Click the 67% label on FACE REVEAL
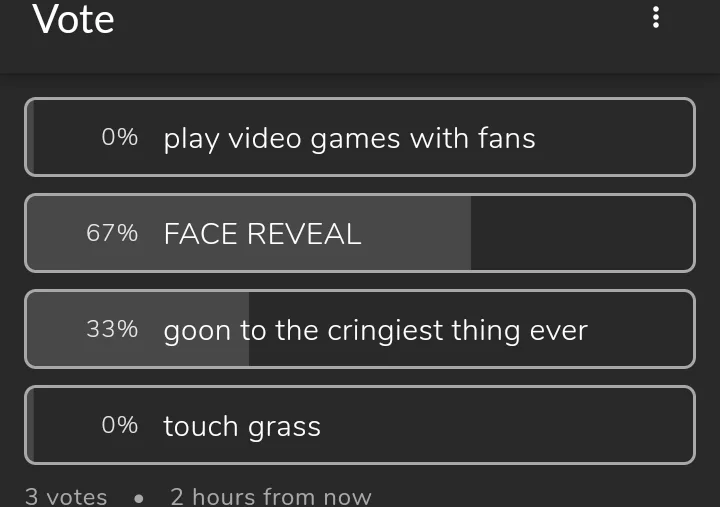Image resolution: width=720 pixels, height=507 pixels. tap(112, 234)
